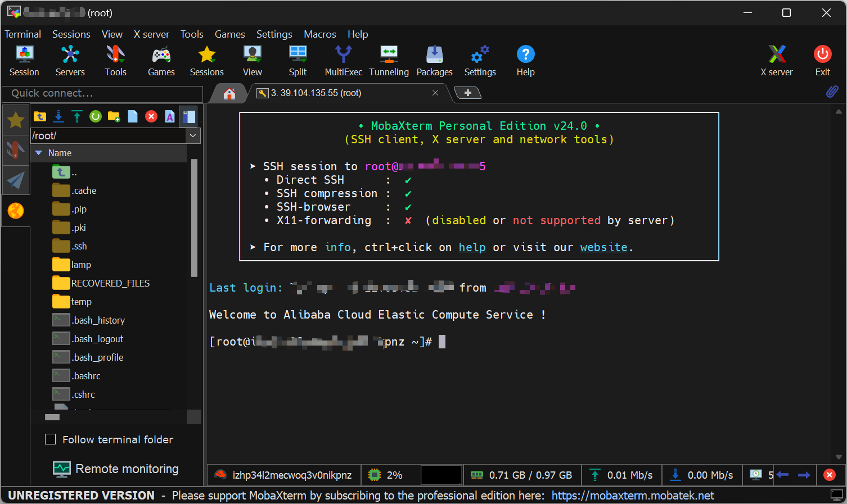The image size is (847, 504).
Task: Open the mobaxterm.mobatek.net link
Action: click(x=633, y=496)
